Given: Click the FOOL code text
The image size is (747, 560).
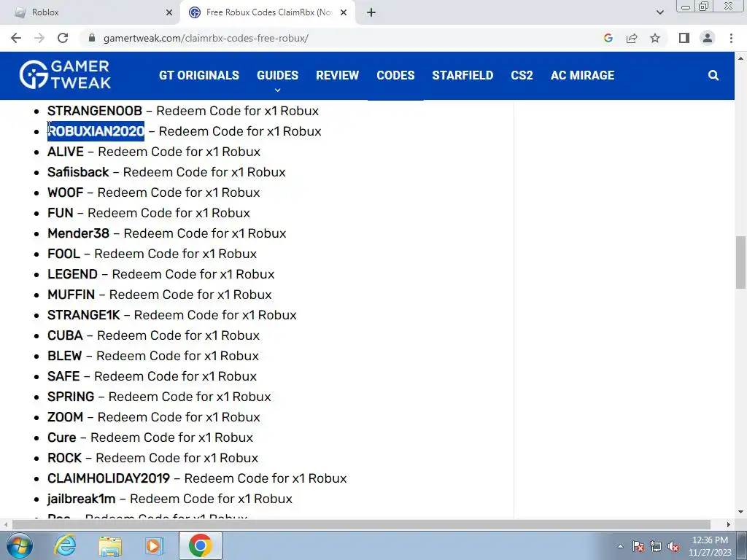Looking at the screenshot, I should [x=64, y=254].
